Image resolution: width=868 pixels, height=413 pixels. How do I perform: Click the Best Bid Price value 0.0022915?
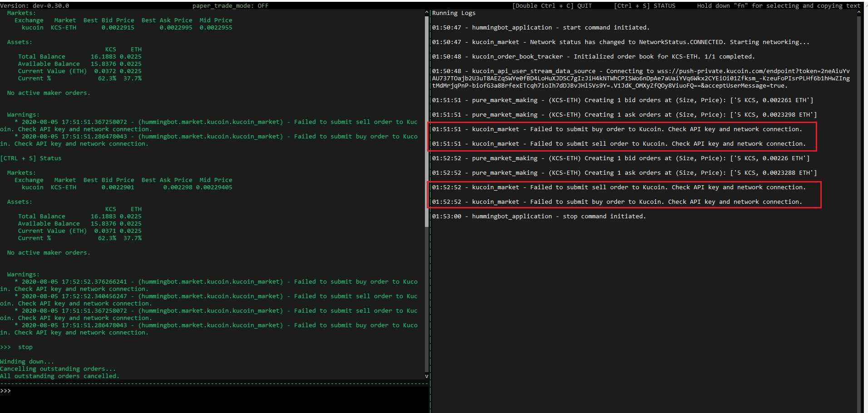pyautogui.click(x=118, y=28)
